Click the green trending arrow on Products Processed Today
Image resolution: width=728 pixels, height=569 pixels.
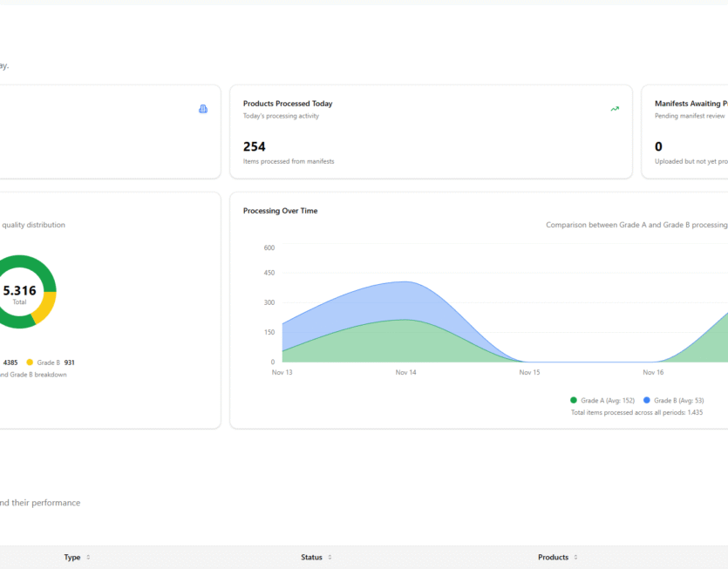(x=615, y=108)
